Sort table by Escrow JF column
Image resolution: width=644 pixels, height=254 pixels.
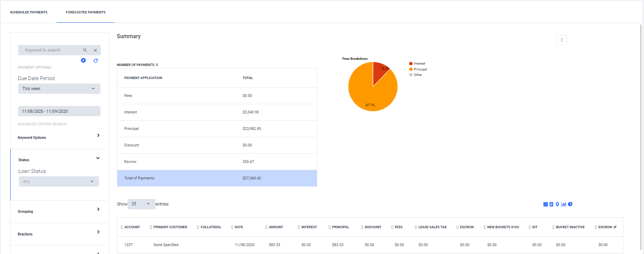click(606, 227)
